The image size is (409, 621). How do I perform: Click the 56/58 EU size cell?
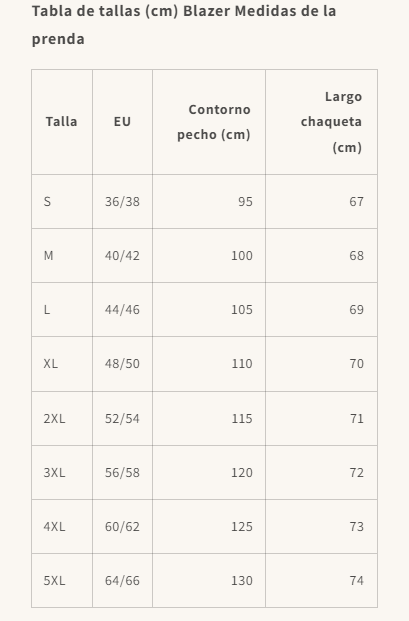(122, 472)
